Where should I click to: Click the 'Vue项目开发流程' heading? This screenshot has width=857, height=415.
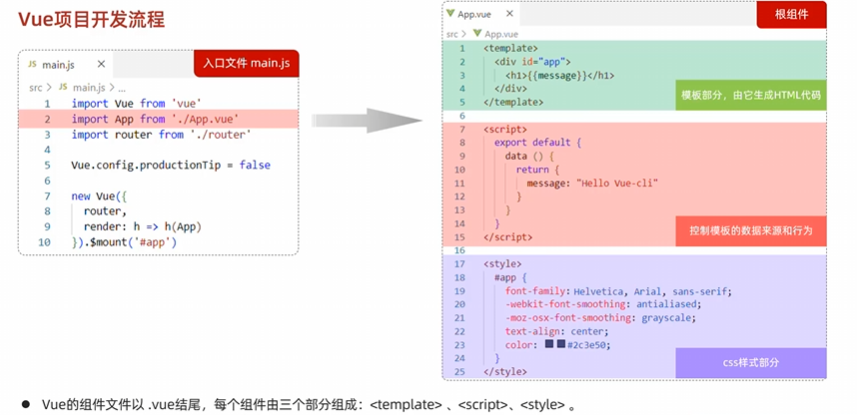tap(91, 19)
